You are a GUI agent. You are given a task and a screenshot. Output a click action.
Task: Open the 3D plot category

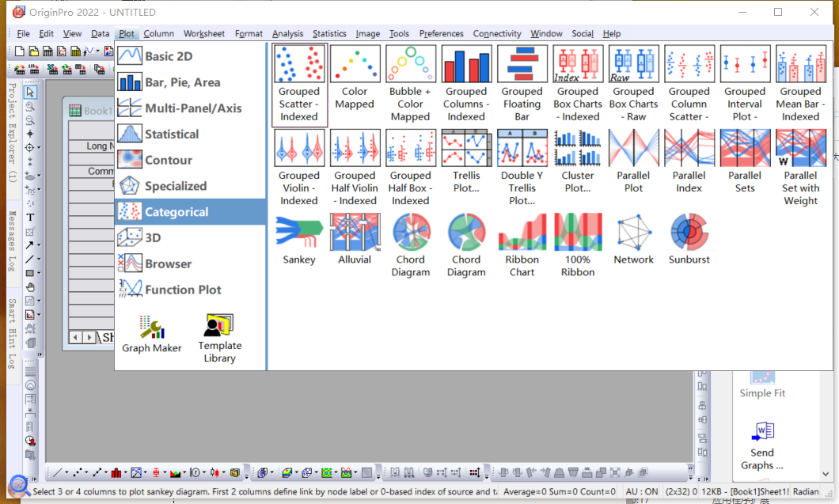[191, 237]
